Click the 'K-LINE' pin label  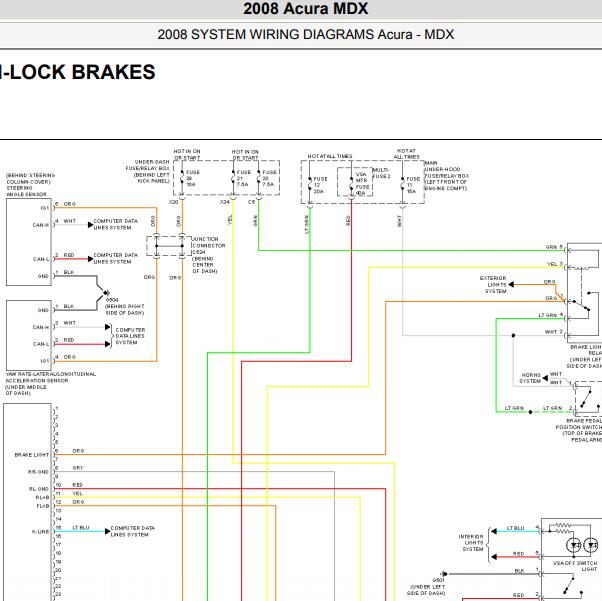(40, 532)
